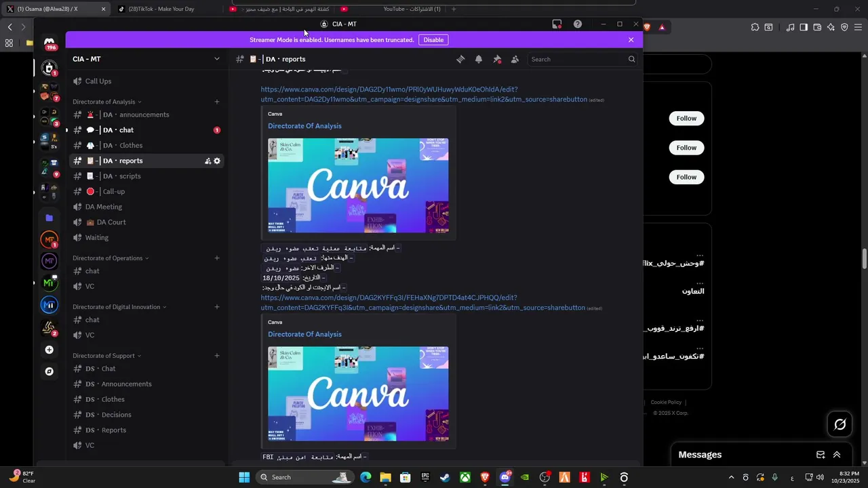Viewport: 868px width, 488px height.
Task: Collapse Directorate of Digital Innovation category
Action: click(119, 307)
